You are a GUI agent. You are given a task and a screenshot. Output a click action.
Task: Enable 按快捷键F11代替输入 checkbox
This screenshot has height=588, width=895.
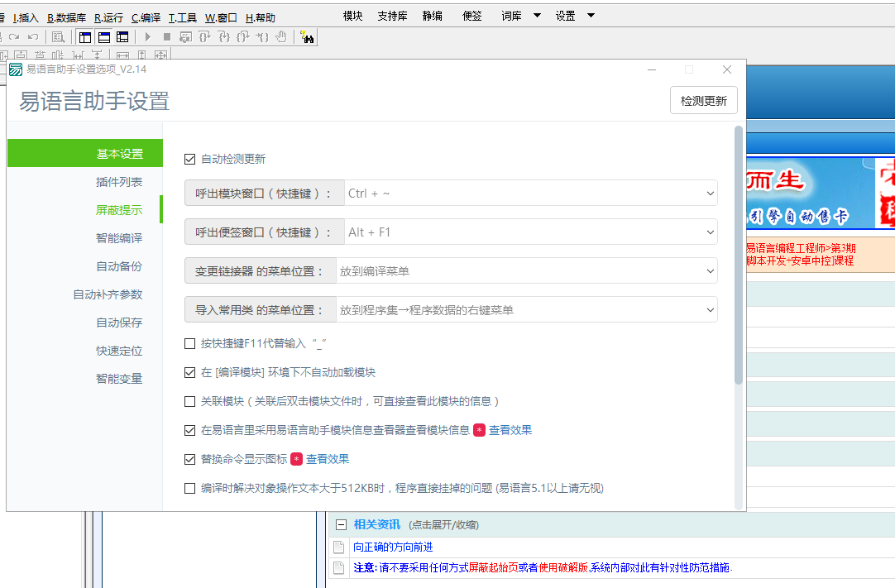tap(190, 344)
